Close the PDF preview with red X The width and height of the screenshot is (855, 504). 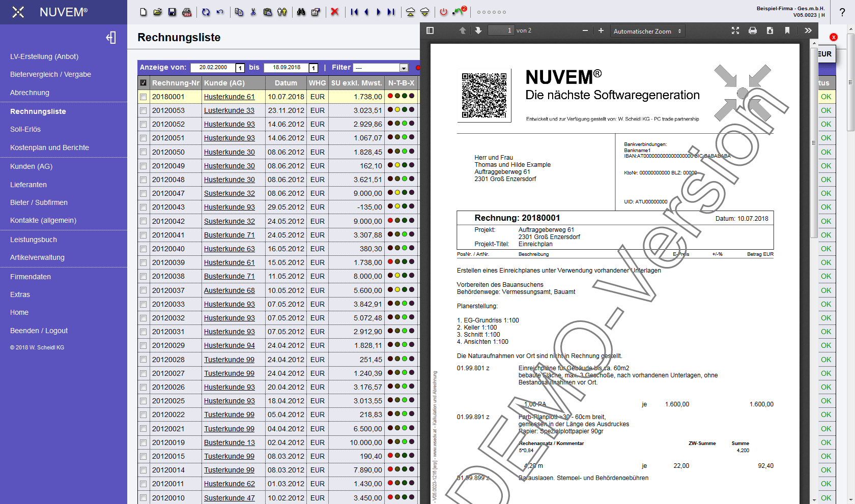(x=834, y=37)
